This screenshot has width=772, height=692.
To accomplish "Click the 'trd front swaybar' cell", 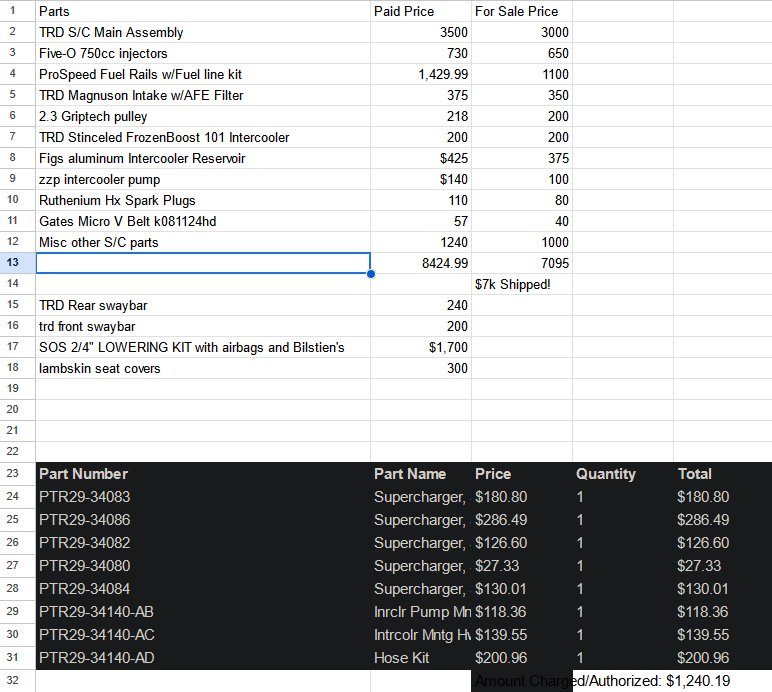I will (203, 326).
